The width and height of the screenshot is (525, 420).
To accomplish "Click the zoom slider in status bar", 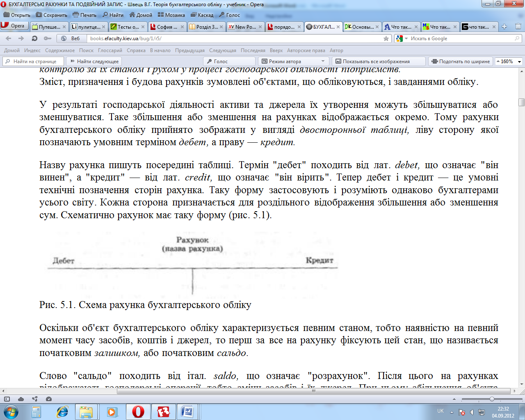I will pyautogui.click(x=491, y=399).
